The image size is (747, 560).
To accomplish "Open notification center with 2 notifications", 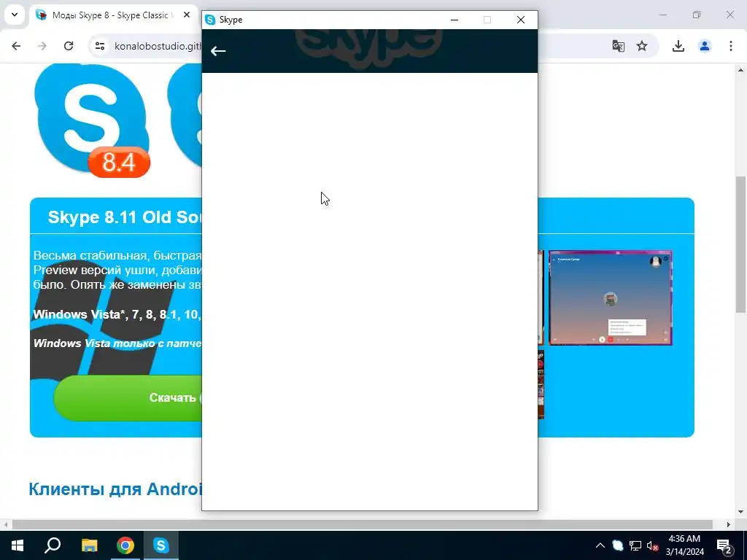I will 724,545.
